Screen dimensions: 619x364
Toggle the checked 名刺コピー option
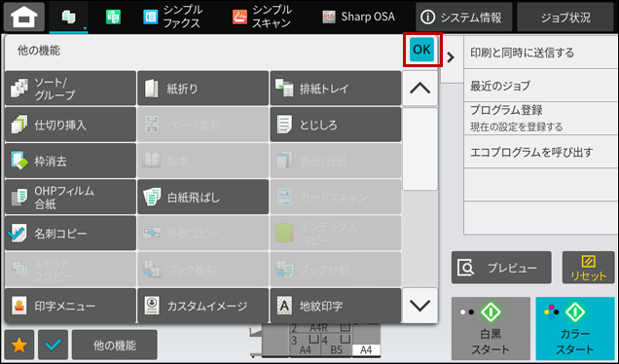71,233
